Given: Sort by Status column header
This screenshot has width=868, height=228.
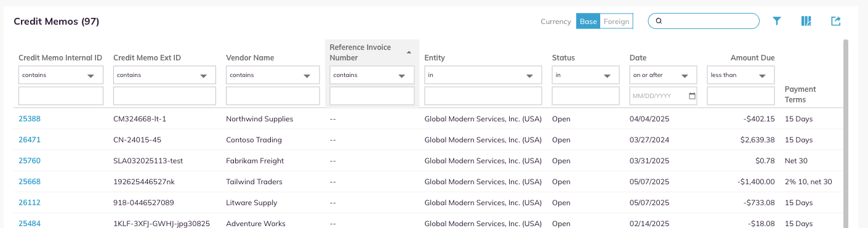Looking at the screenshot, I should coord(563,58).
